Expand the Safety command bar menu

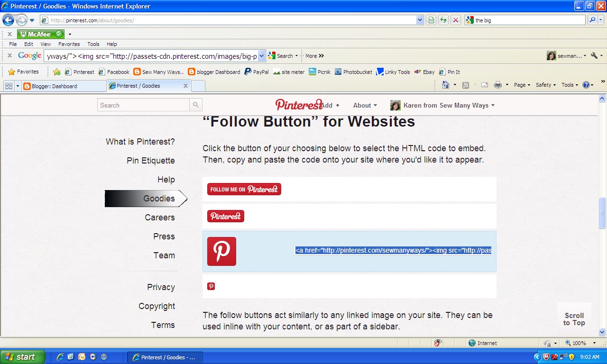(546, 85)
